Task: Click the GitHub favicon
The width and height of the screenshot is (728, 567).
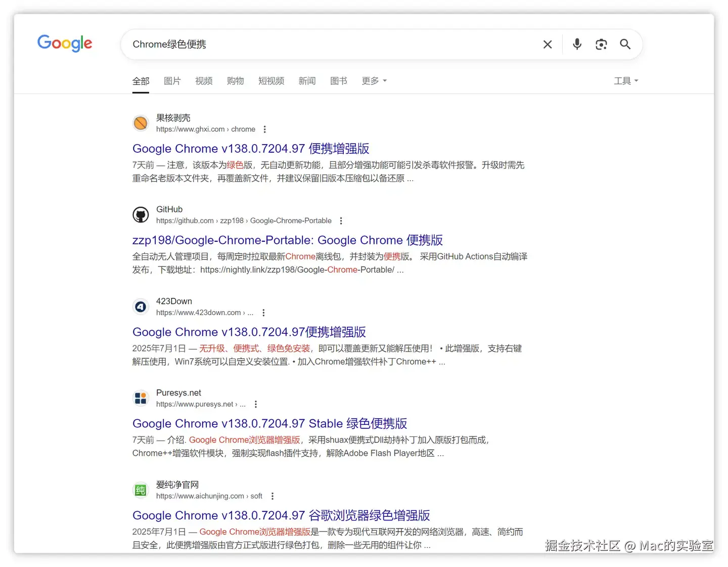Action: point(141,215)
